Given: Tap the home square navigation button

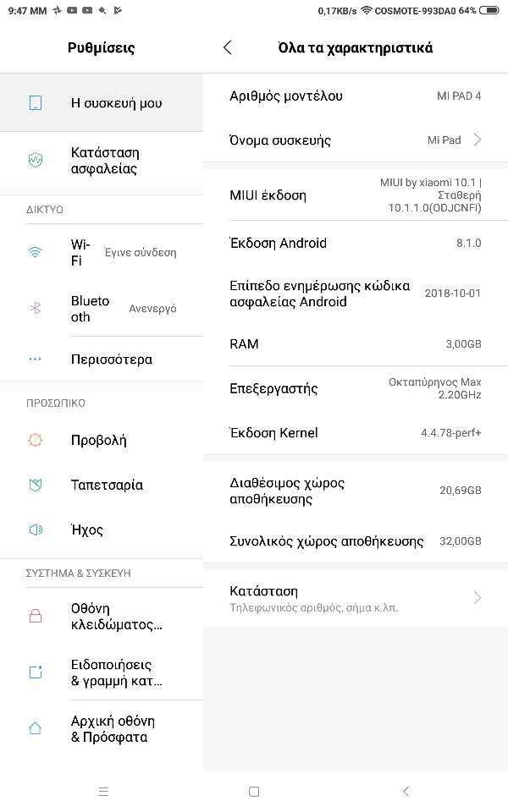Looking at the screenshot, I should click(254, 792).
